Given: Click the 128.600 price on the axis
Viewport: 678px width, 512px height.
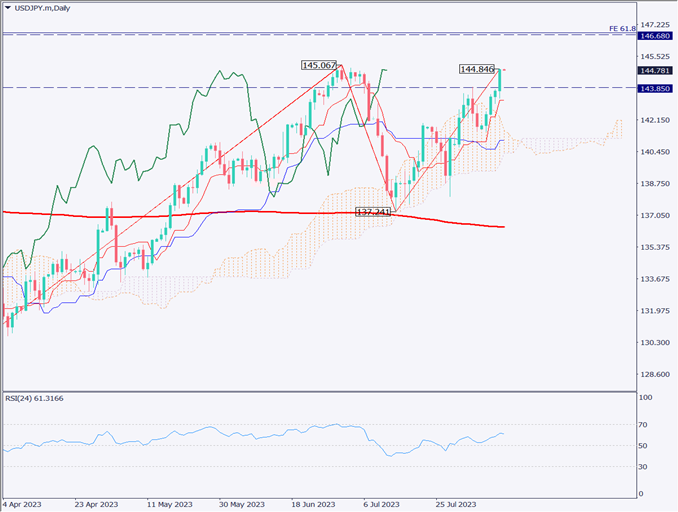Looking at the screenshot, I should 655,374.
